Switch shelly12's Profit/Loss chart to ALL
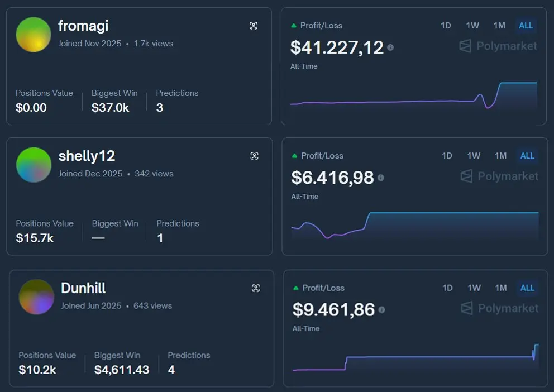 527,156
